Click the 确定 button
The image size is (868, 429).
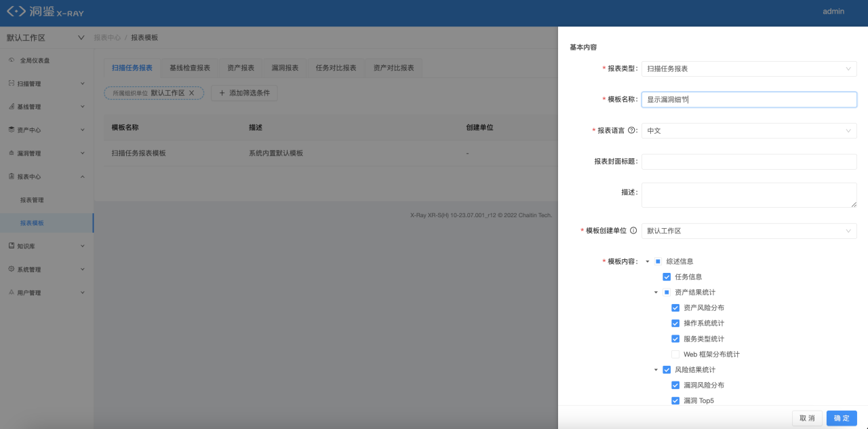pos(842,418)
